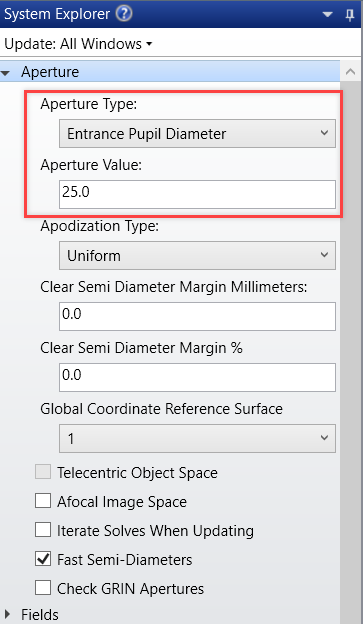
Task: Enable Afocal Image Space checkbox
Action: (43, 501)
